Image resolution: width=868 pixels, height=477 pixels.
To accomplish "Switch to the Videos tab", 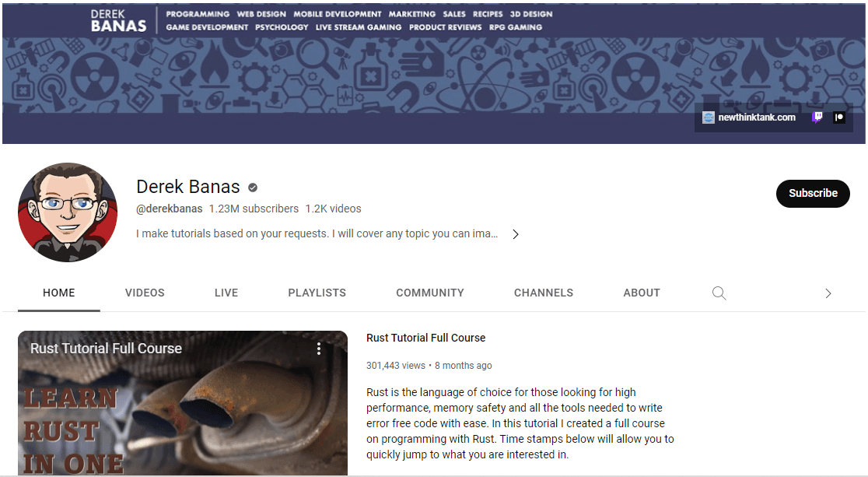I will click(145, 293).
